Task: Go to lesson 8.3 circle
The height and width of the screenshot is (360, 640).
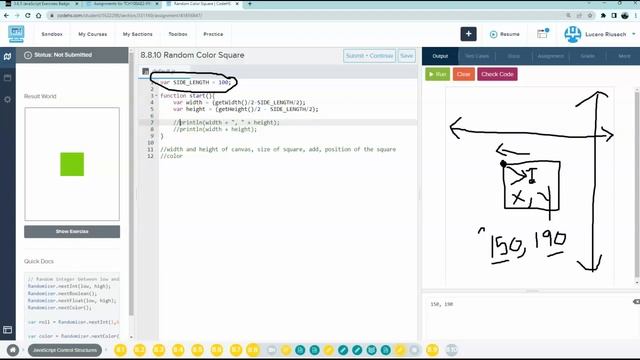Action: (159, 350)
